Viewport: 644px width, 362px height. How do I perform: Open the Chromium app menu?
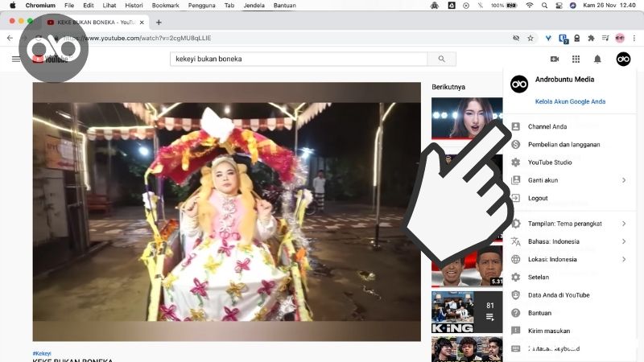click(40, 6)
